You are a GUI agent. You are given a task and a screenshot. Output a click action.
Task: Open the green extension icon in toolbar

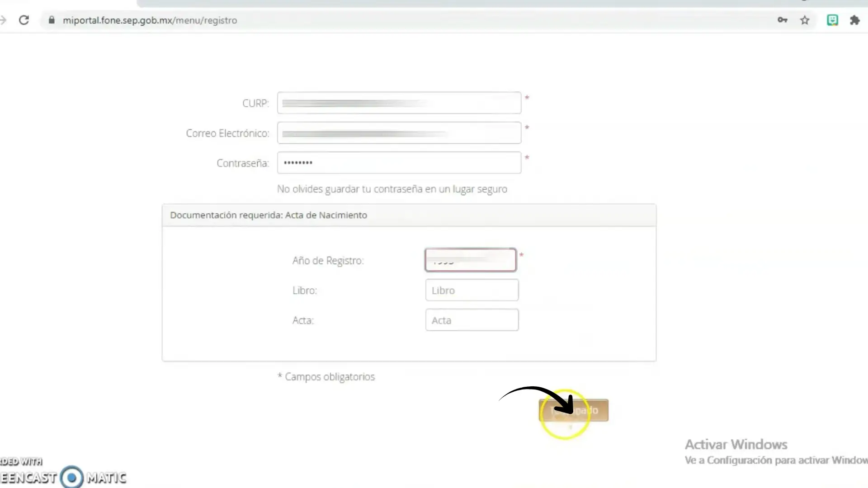pyautogui.click(x=832, y=20)
